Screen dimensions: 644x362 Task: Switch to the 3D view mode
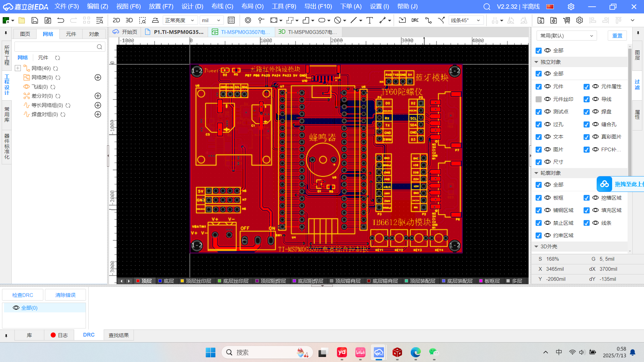pos(129,20)
